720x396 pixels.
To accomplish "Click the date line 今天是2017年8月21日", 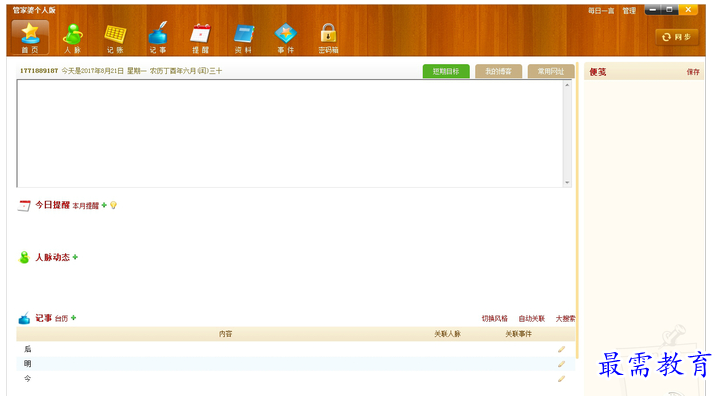I will pyautogui.click(x=92, y=71).
